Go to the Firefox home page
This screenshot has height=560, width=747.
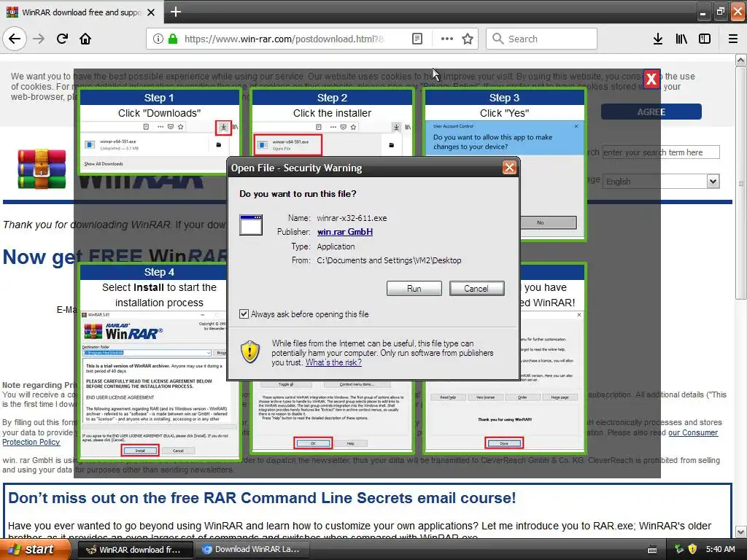coord(85,39)
